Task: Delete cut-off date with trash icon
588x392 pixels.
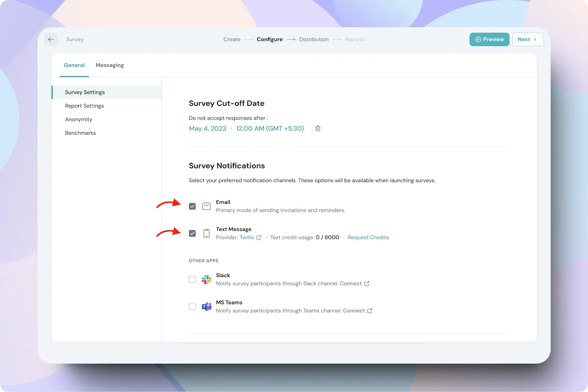Action: click(x=318, y=128)
